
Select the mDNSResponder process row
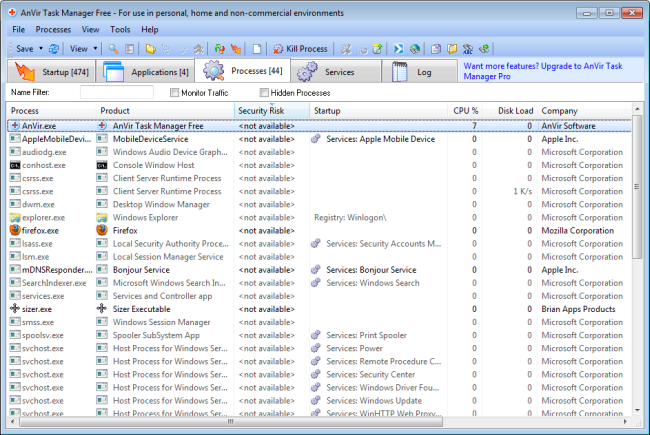click(319, 270)
